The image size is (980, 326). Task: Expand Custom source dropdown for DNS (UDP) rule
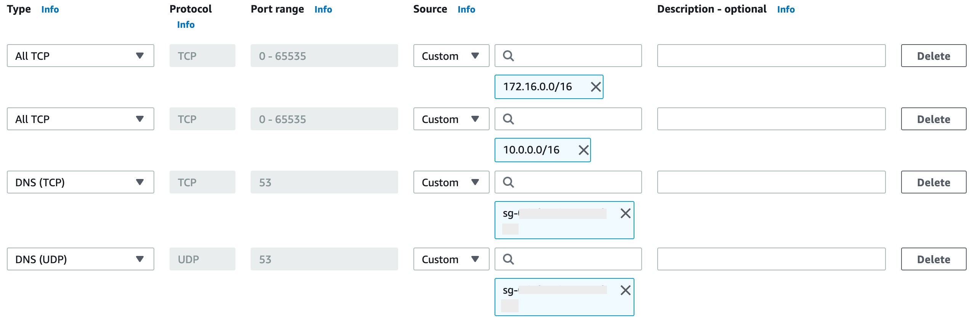[451, 259]
